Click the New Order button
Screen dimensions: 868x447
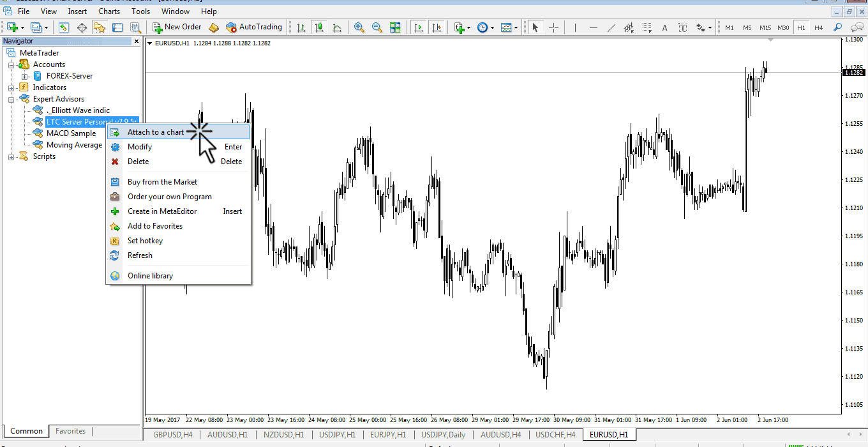click(x=177, y=27)
